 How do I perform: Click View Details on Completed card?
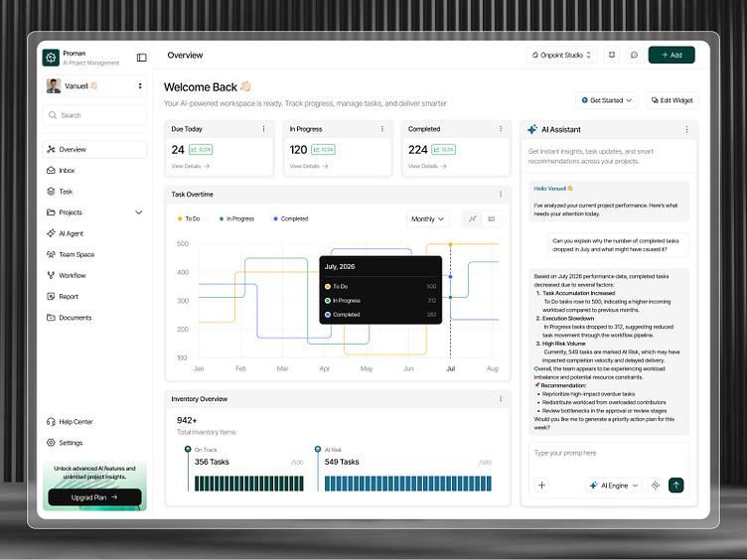[427, 166]
